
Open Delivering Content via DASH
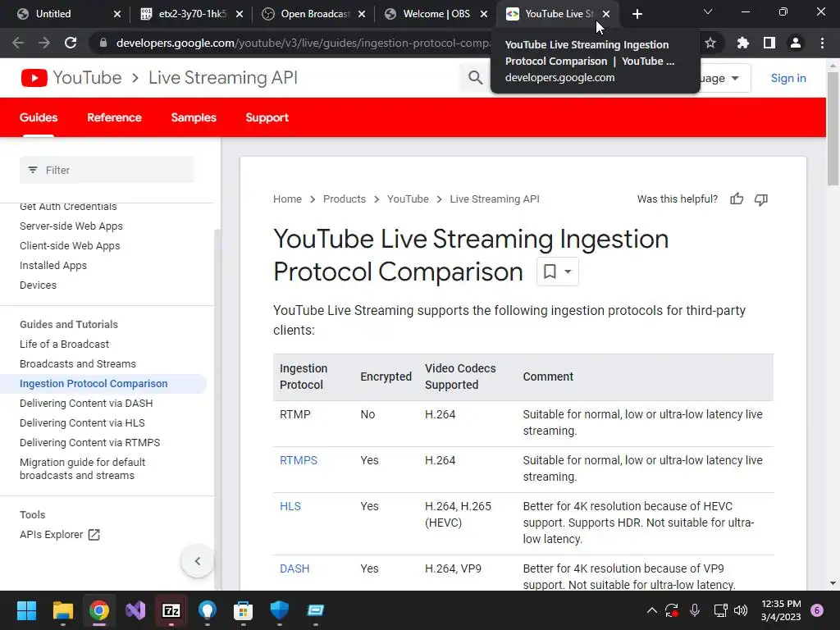tap(86, 404)
